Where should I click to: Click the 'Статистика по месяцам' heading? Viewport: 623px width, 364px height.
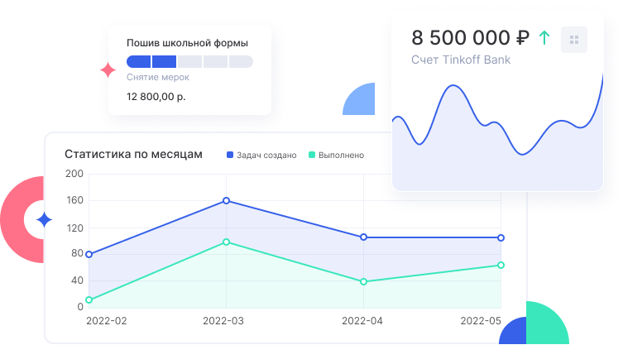(133, 154)
